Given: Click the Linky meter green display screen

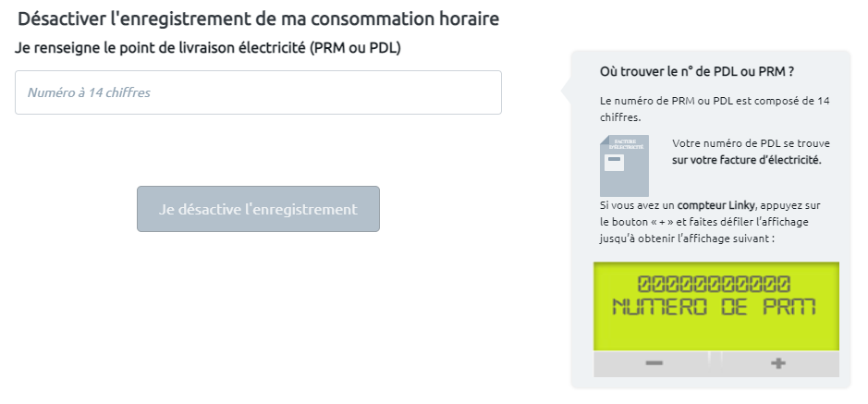Looking at the screenshot, I should click(x=715, y=306).
